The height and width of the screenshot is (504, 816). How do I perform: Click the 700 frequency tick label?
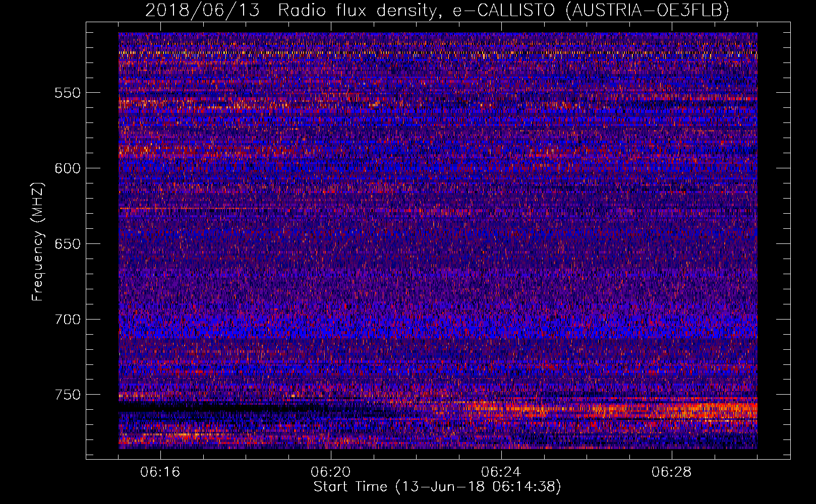point(68,320)
